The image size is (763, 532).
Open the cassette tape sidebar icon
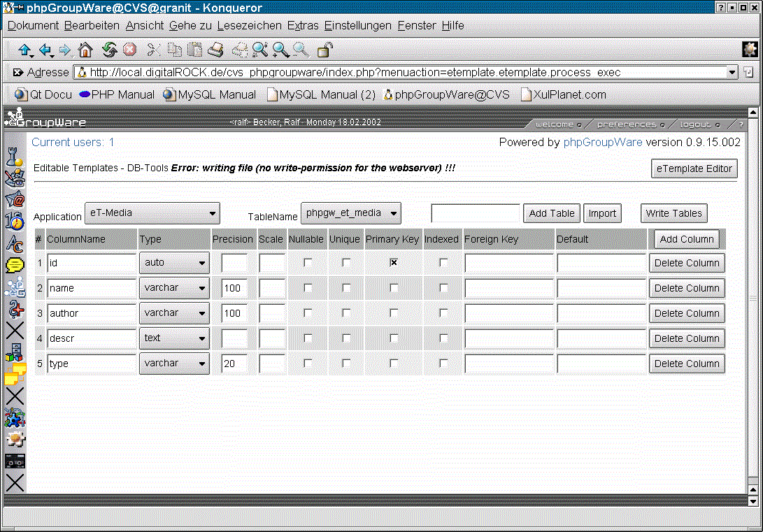pos(15,461)
